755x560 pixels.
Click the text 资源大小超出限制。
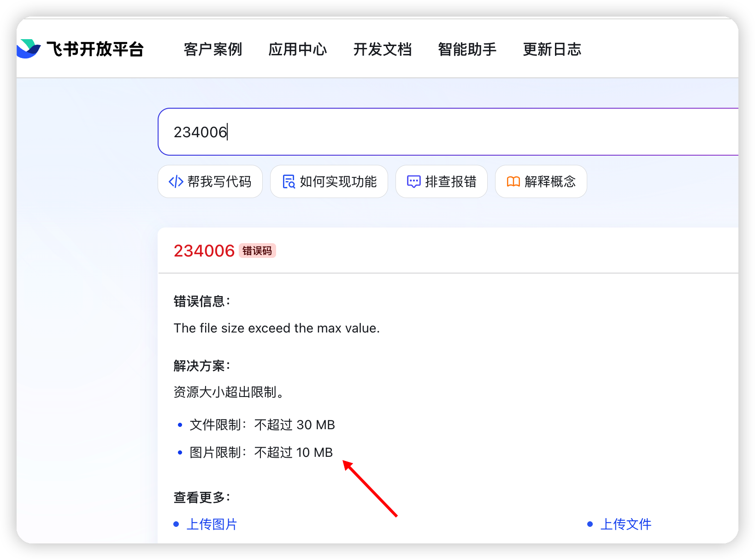tap(229, 392)
